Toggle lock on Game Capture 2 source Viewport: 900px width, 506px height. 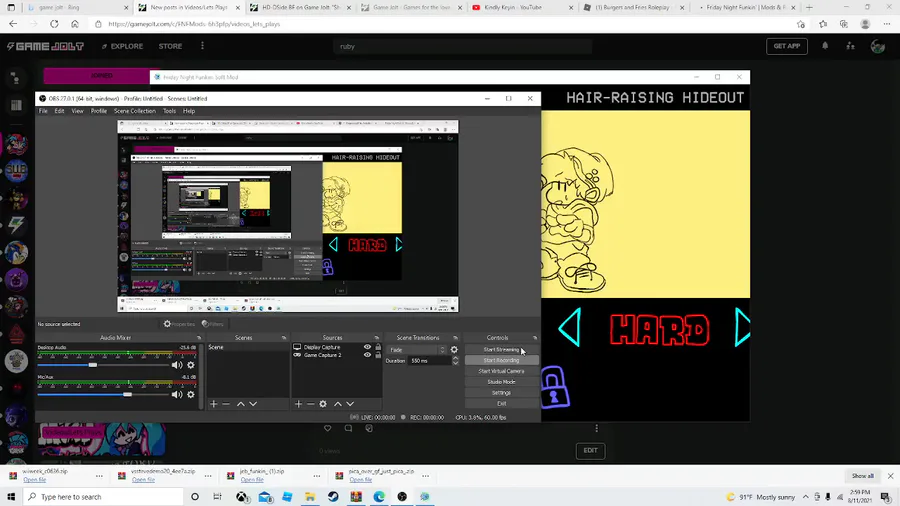click(378, 355)
